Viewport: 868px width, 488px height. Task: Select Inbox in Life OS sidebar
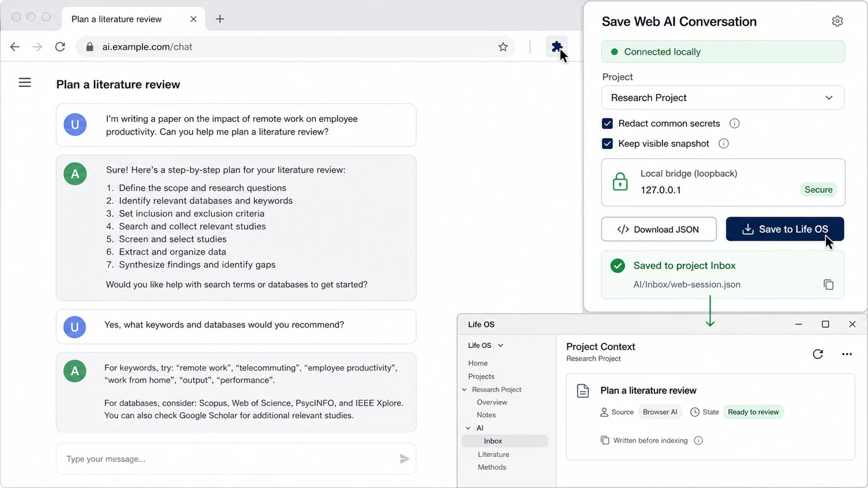click(505, 441)
